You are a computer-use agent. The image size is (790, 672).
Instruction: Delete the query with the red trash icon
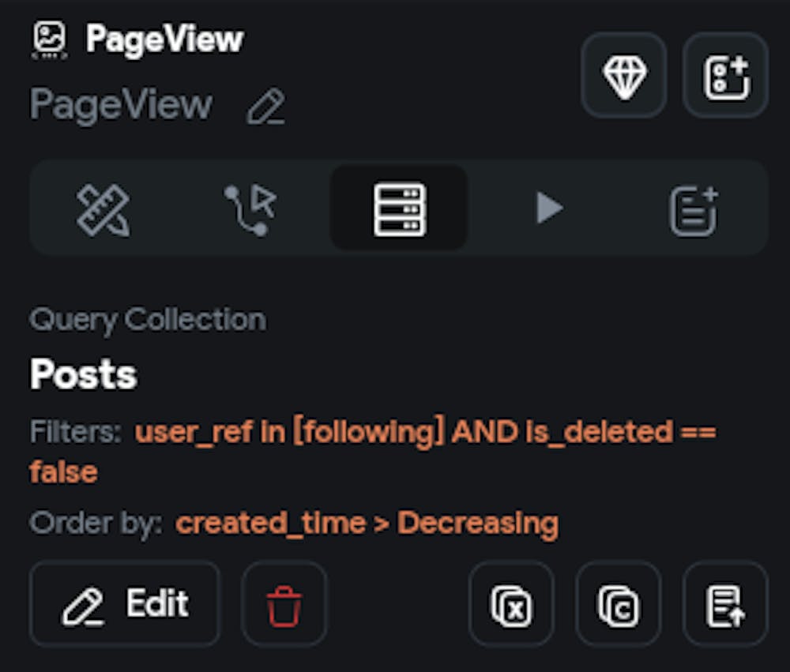(x=284, y=604)
